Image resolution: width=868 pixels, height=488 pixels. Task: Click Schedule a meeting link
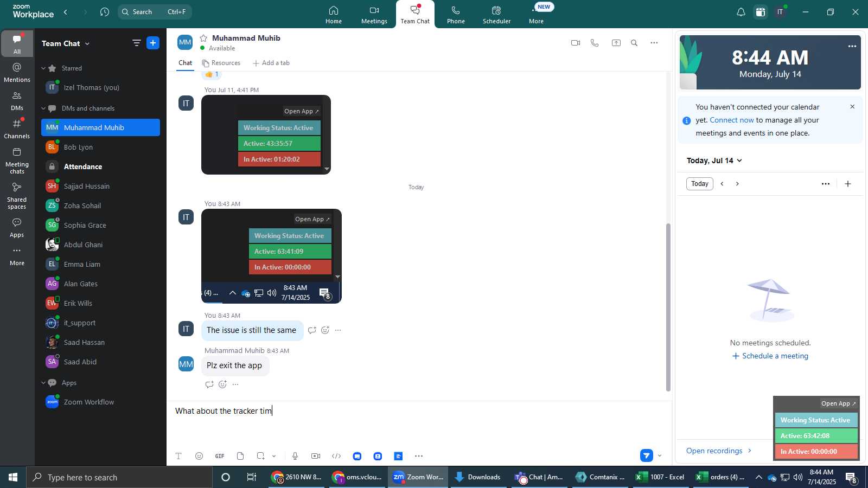tap(770, 356)
